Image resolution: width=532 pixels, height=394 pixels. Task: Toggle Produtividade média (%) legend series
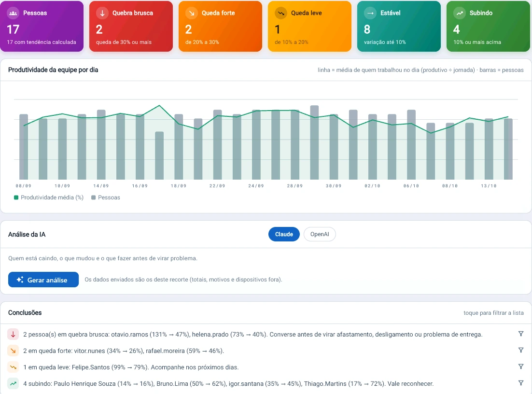pos(49,197)
